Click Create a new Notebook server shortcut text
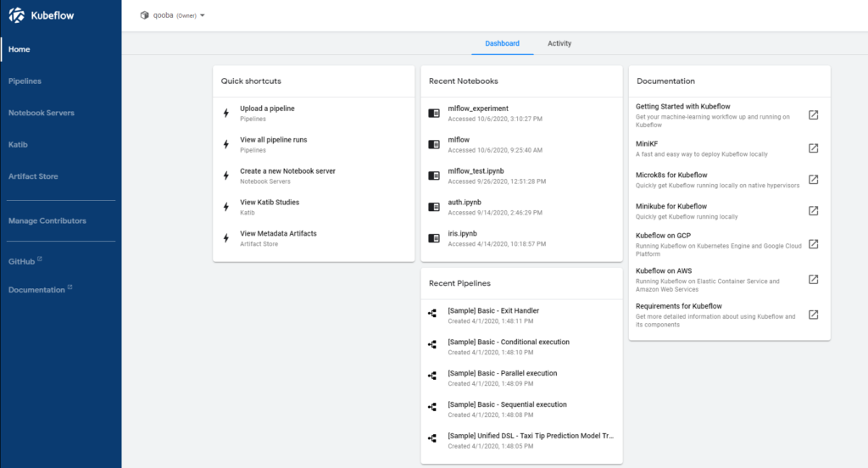Screen dimensions: 868x468 pos(287,171)
